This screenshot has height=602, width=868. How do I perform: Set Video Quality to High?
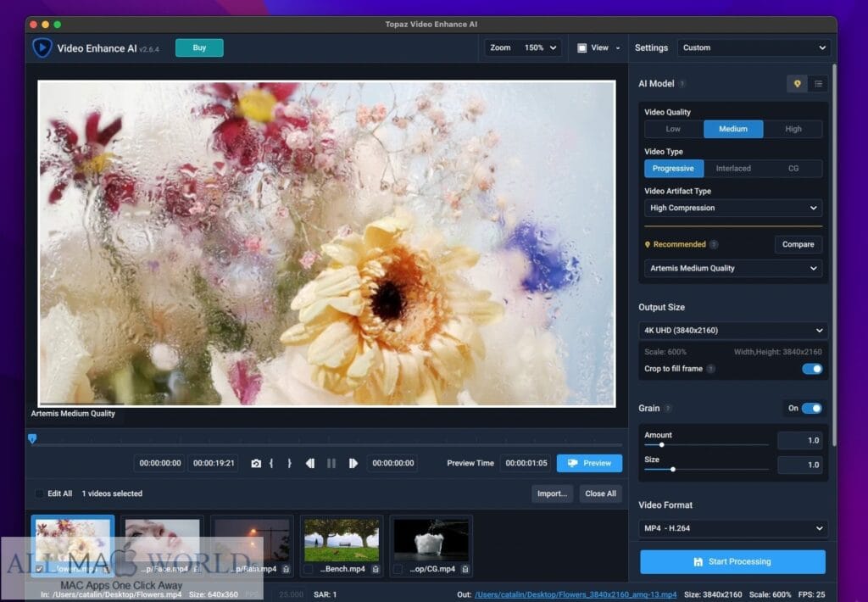click(x=793, y=129)
